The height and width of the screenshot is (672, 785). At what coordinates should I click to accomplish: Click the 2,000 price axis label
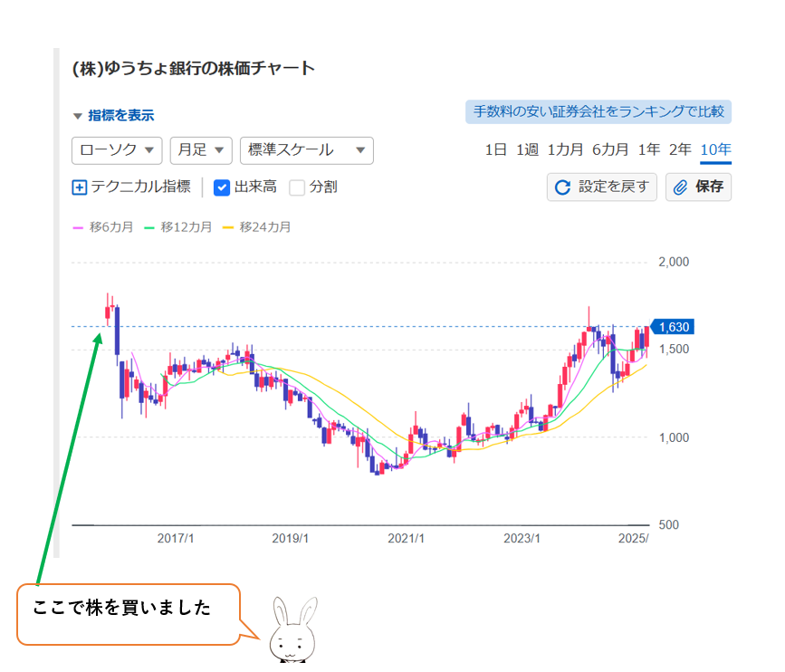674,262
